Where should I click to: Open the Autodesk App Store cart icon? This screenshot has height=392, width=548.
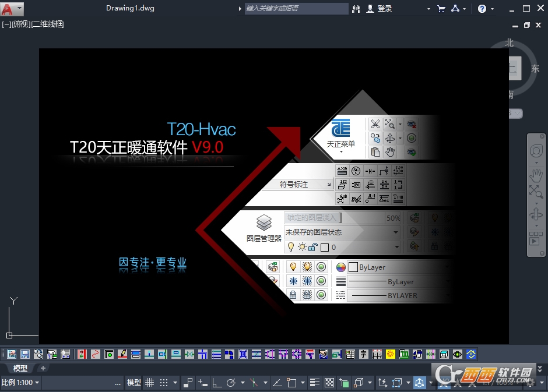tap(441, 9)
